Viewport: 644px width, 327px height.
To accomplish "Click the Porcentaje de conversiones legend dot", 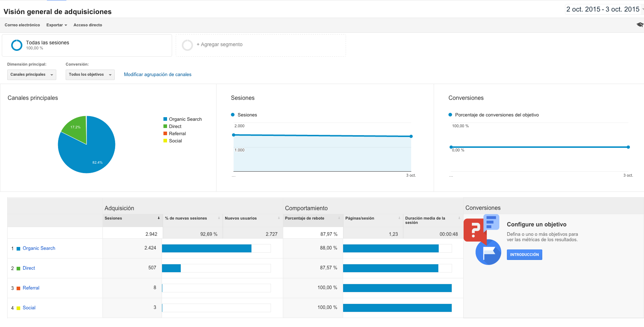I will [450, 115].
